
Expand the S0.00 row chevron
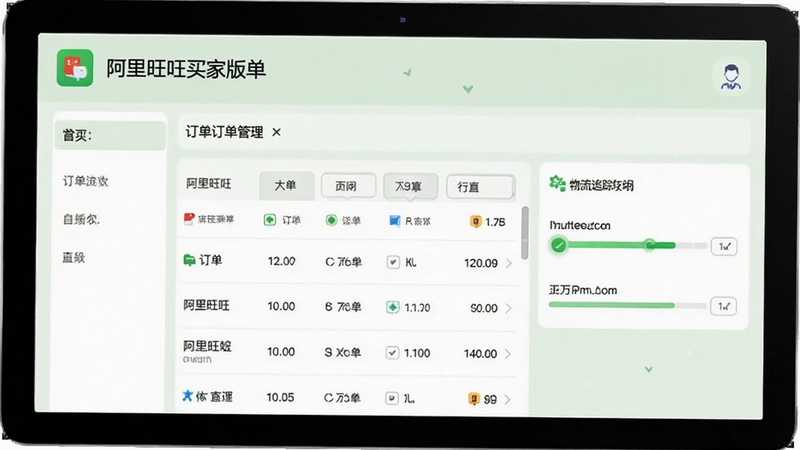[x=508, y=308]
